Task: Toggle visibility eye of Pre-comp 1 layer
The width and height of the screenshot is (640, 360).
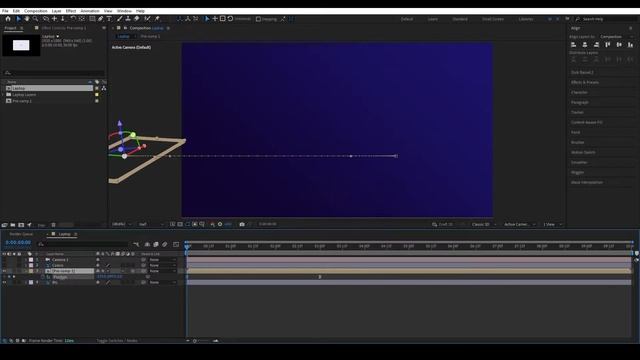Action: pos(4,271)
